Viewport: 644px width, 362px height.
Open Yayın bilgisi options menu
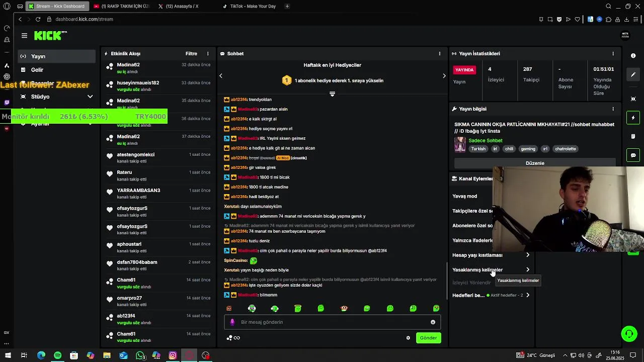(613, 109)
